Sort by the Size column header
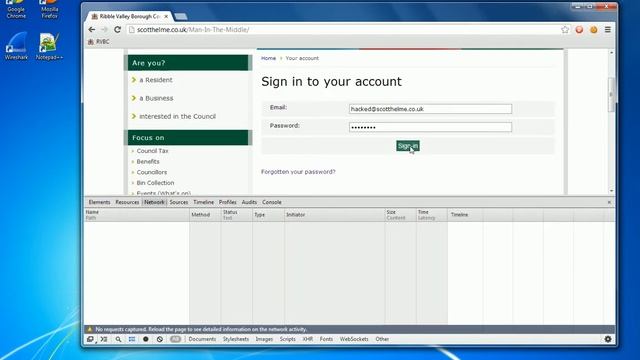Viewport: 640px width, 360px height. pyautogui.click(x=400, y=215)
